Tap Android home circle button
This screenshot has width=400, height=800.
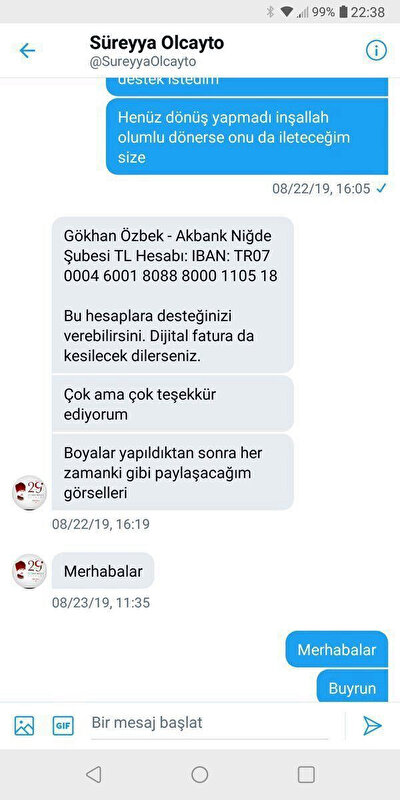pyautogui.click(x=199, y=774)
